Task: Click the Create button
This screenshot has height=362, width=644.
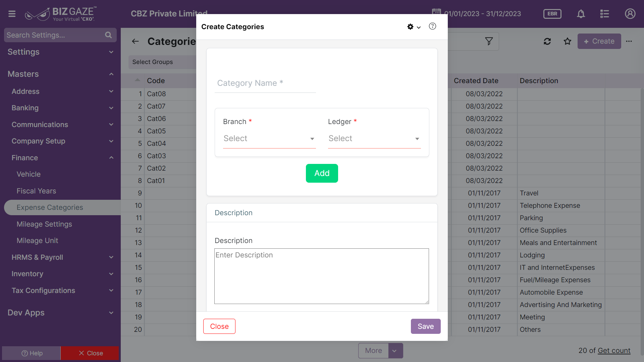Action: (599, 41)
